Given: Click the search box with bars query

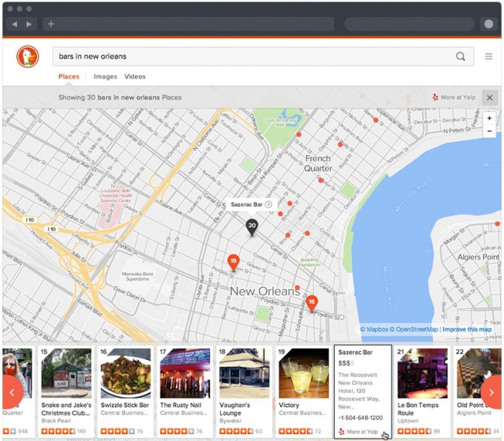Looking at the screenshot, I should click(x=263, y=57).
